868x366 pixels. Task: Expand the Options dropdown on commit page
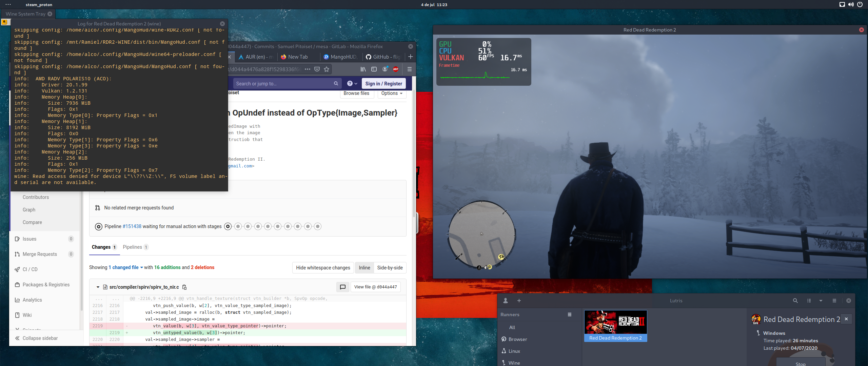click(392, 93)
